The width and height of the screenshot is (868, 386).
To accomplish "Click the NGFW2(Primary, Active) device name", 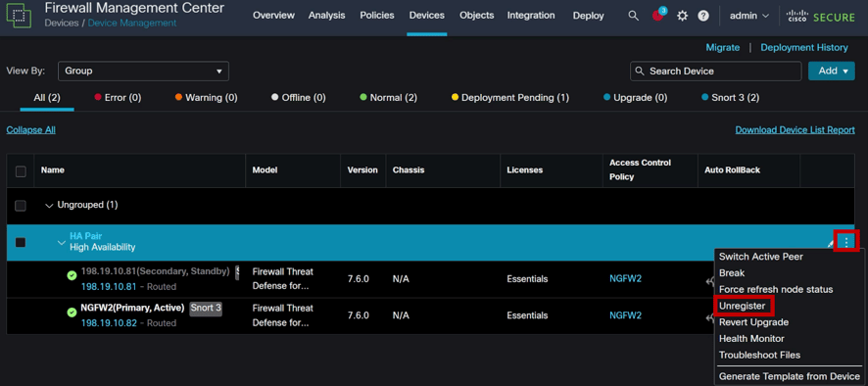I will pos(133,308).
